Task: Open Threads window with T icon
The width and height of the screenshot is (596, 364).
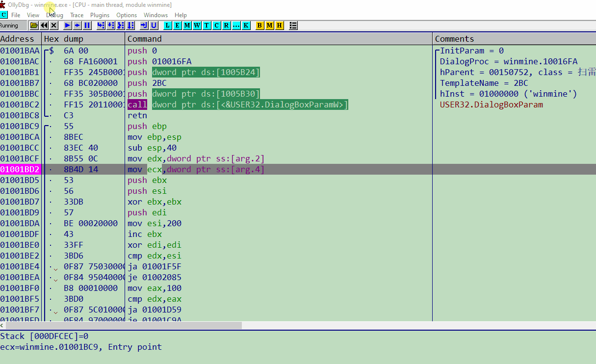Action: (x=207, y=25)
